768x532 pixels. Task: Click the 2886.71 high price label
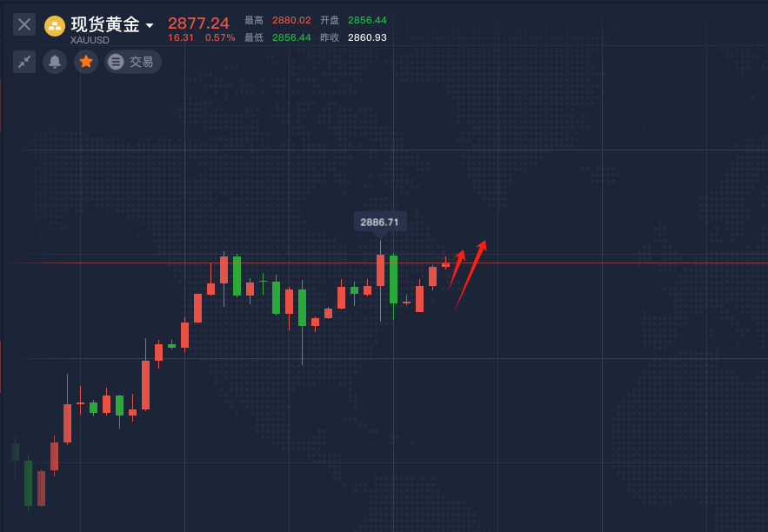coord(380,222)
